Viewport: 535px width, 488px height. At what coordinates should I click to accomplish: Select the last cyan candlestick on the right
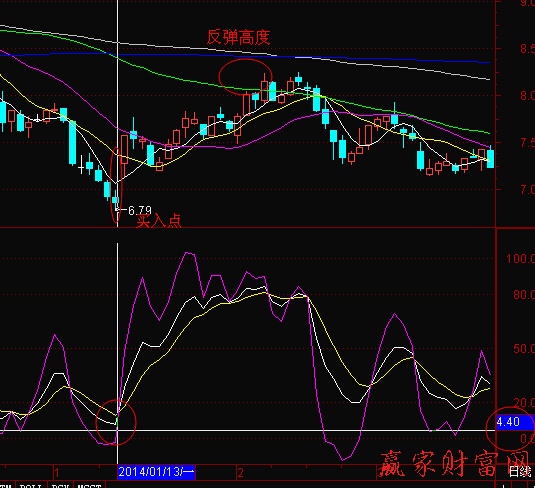(x=490, y=158)
